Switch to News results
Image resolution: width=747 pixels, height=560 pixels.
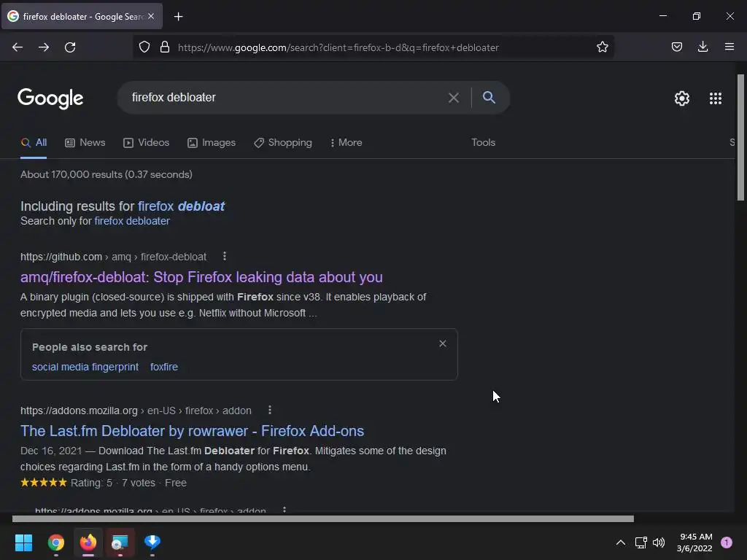point(85,142)
